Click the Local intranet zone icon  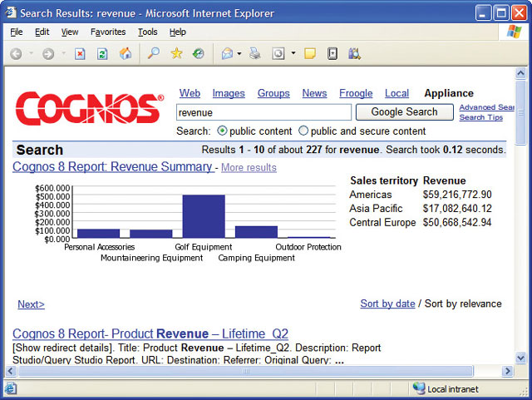[419, 388]
